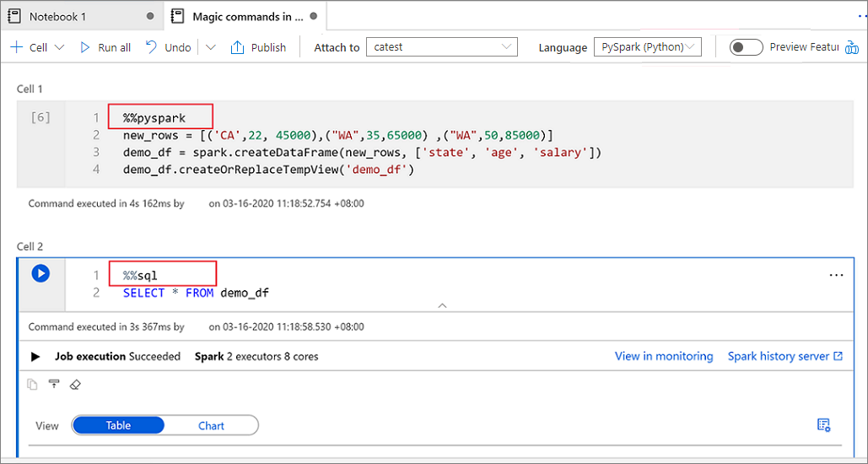Clear cell output with the eraser icon

coord(76,384)
